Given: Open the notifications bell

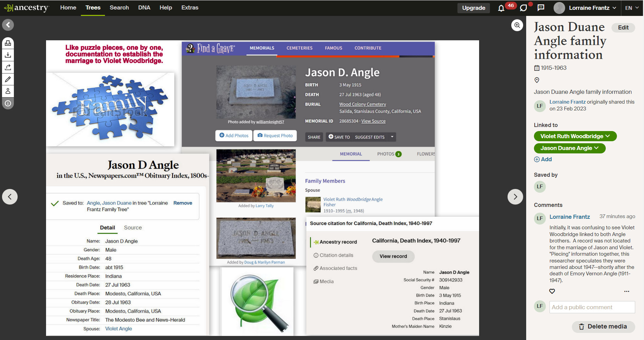Looking at the screenshot, I should [501, 8].
